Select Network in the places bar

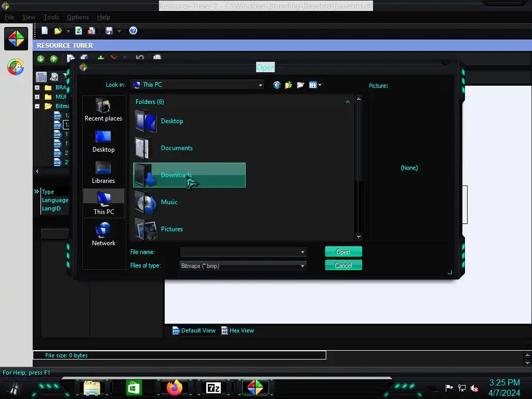[x=103, y=234]
